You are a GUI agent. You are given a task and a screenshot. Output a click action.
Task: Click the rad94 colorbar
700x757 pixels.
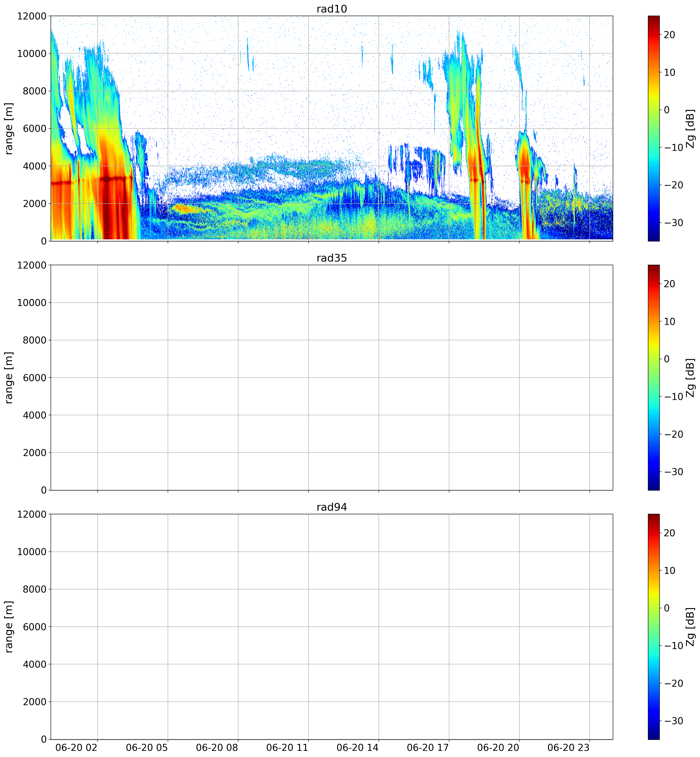(653, 626)
